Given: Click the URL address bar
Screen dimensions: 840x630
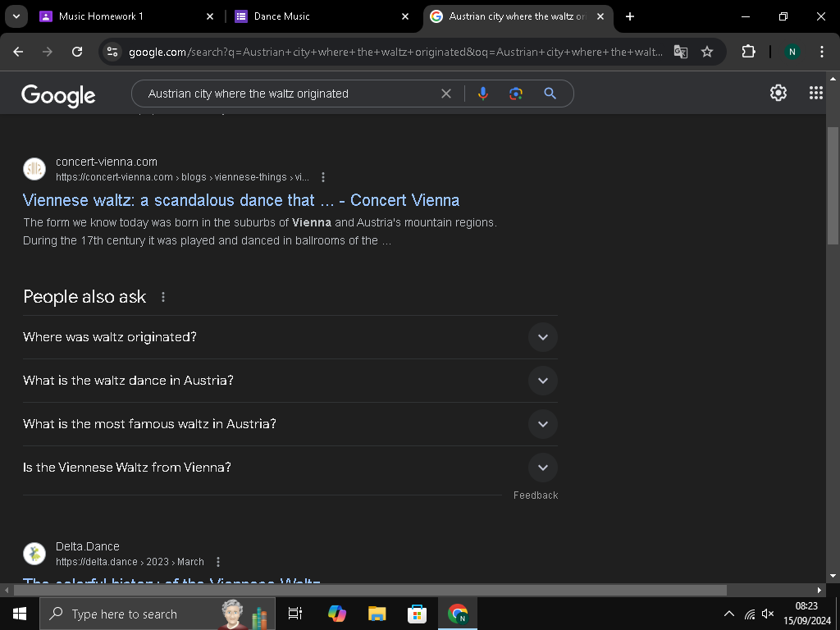Looking at the screenshot, I should tap(395, 52).
